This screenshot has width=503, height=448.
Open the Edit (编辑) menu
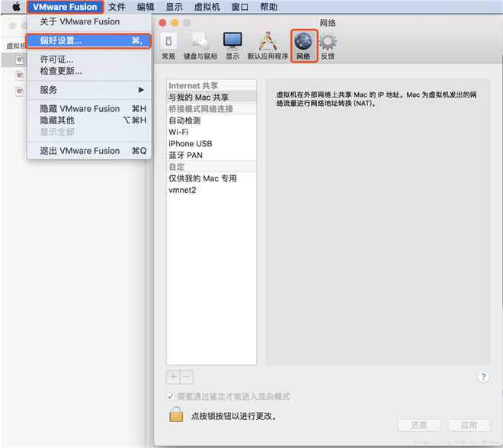[x=146, y=7]
